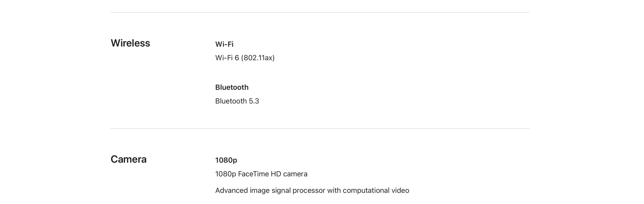The height and width of the screenshot is (204, 644).
Task: Select the bold 1080p subheading
Action: [x=226, y=160]
